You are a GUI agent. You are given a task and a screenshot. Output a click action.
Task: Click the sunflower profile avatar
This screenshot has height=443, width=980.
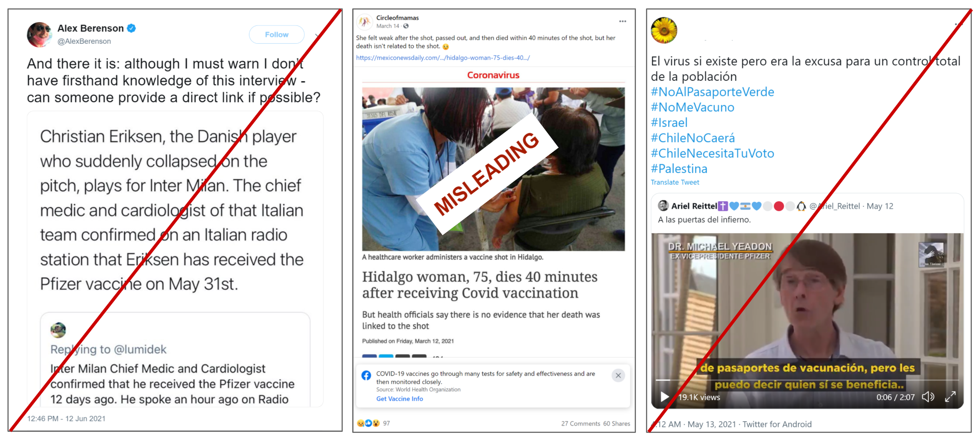664,30
